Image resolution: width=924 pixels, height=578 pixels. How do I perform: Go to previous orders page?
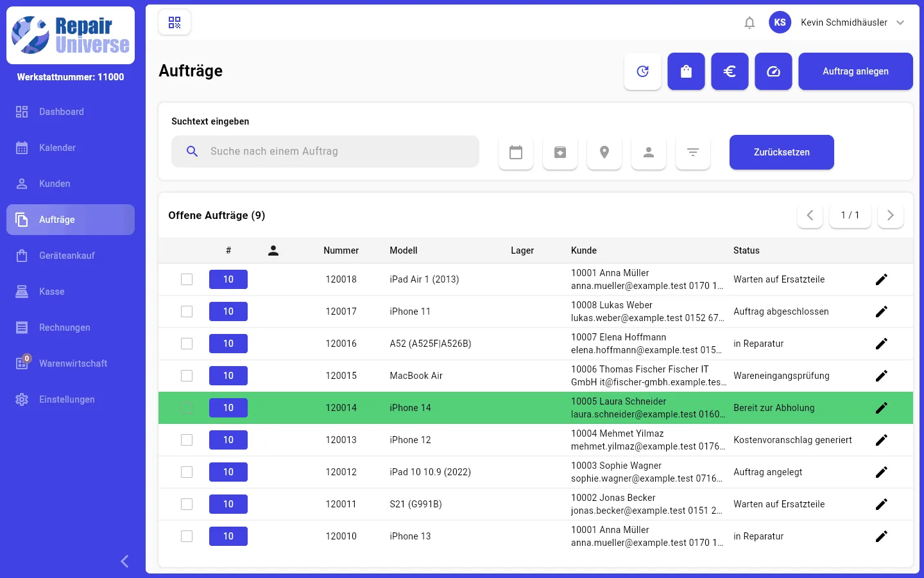(x=810, y=215)
